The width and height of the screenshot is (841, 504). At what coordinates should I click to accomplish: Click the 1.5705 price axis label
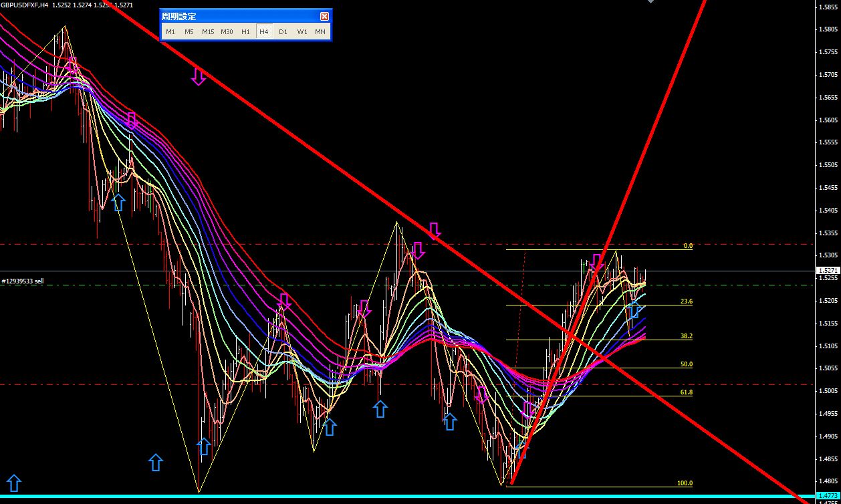(x=828, y=74)
